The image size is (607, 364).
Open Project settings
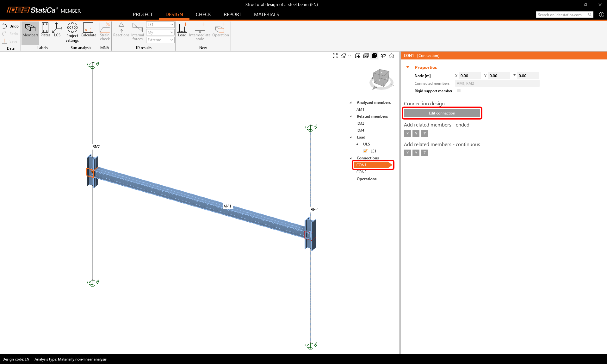[72, 32]
